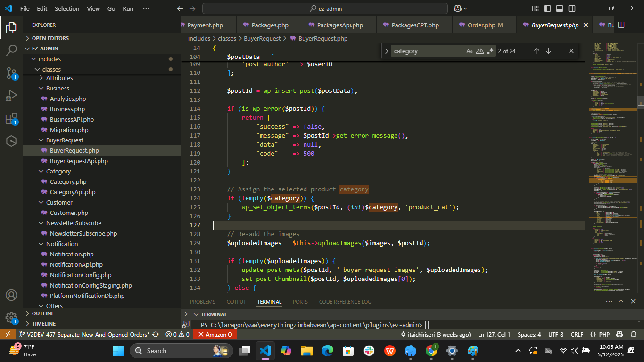Click split editor right icon
This screenshot has width=644, height=362.
[621, 25]
